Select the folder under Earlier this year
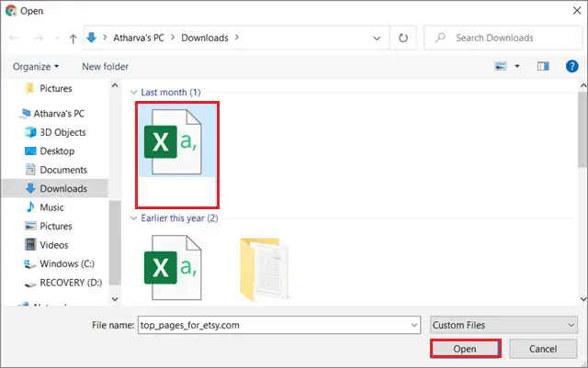588x368 pixels. [265, 269]
